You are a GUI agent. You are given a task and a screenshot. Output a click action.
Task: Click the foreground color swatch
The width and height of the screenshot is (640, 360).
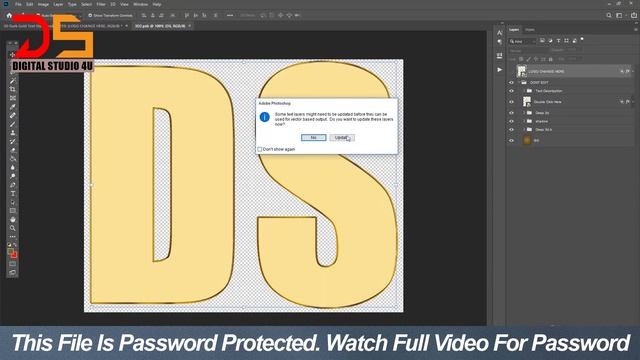11,252
